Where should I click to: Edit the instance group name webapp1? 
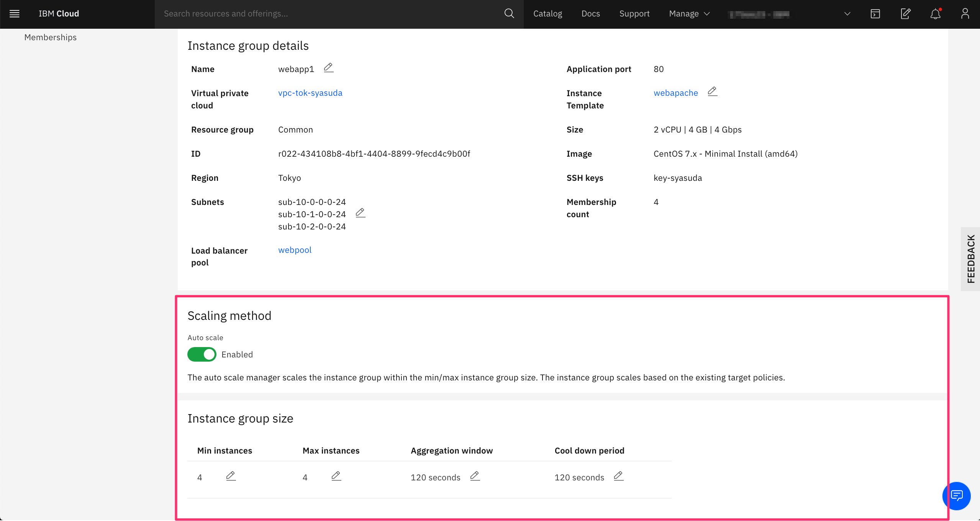coord(328,68)
